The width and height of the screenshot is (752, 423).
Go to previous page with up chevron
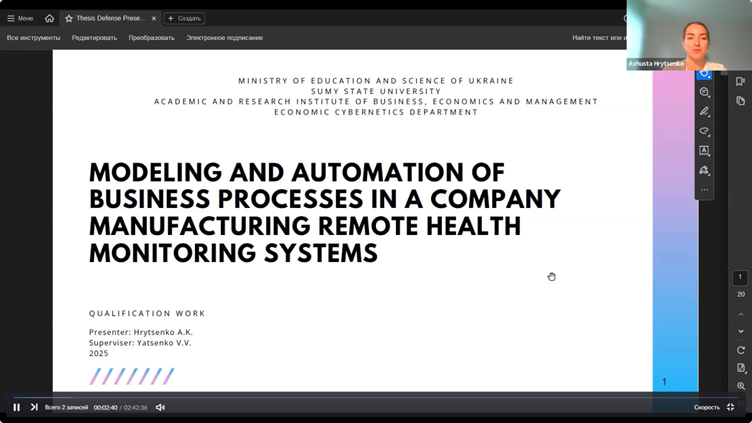[741, 314]
